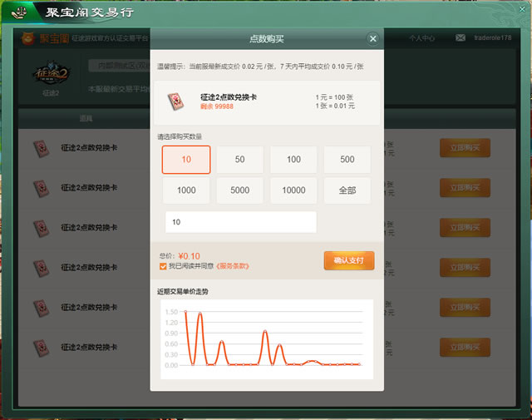Image resolution: width=532 pixels, height=420 pixels.
Task: Open 个人中心 in the header
Action: click(x=421, y=38)
